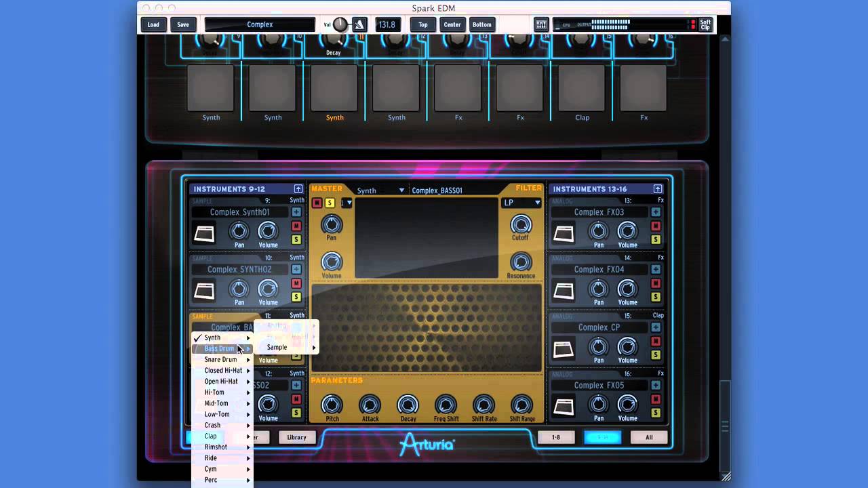Adjust the Pitch parameter knob
Screen dimensions: 868x488
332,405
